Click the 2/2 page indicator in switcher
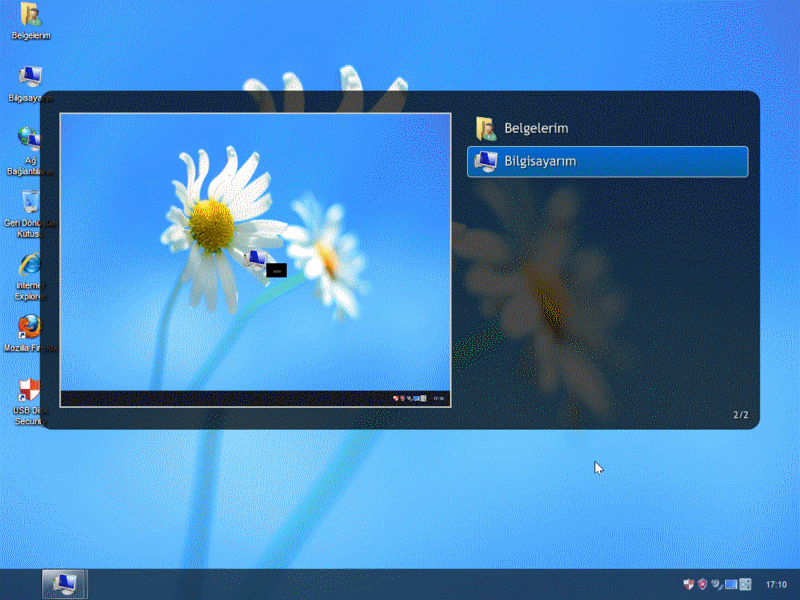Image resolution: width=800 pixels, height=600 pixels. tap(740, 414)
